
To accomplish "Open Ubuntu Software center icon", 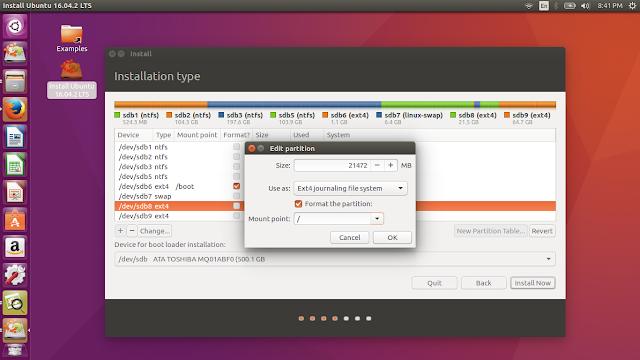I will 15,220.
